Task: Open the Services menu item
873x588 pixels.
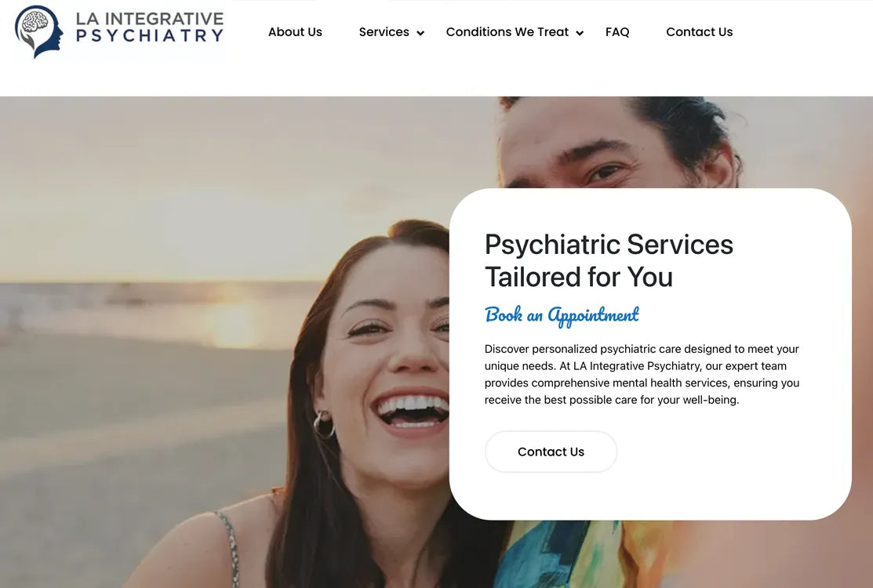Action: coord(384,32)
